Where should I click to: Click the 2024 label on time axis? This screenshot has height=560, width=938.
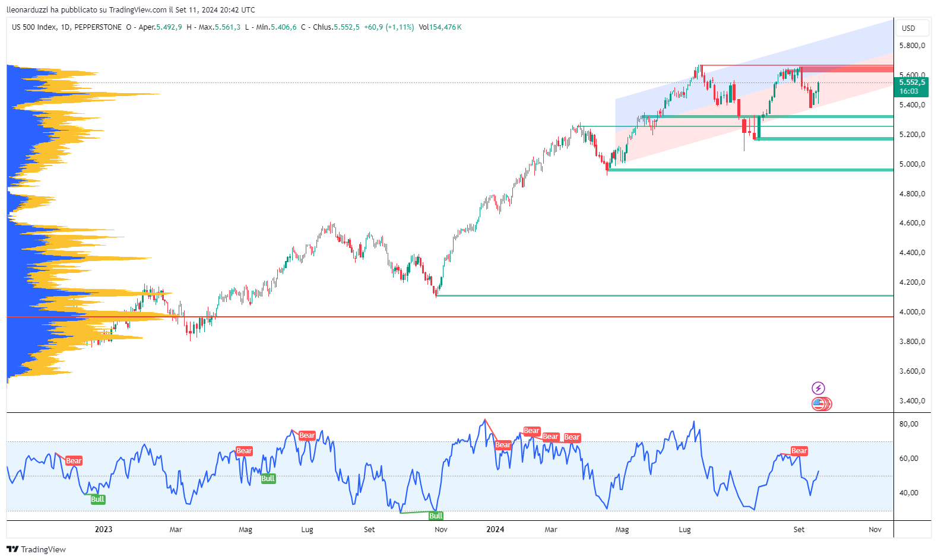[x=495, y=529]
